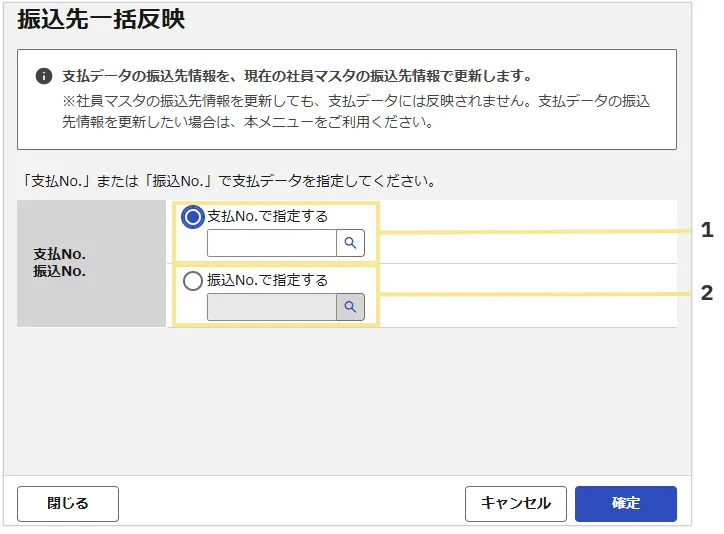The height and width of the screenshot is (534, 724).
Task: Select the 振込No.で指定する radio button
Action: [x=193, y=281]
